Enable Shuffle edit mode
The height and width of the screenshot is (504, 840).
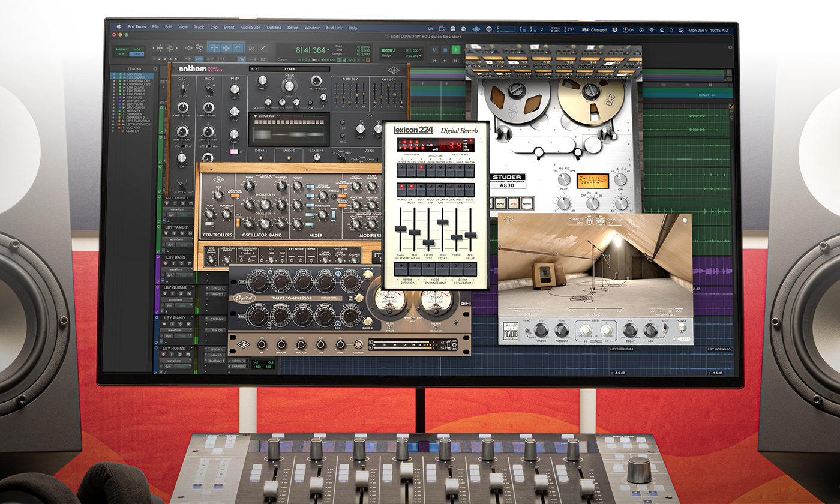(x=121, y=49)
